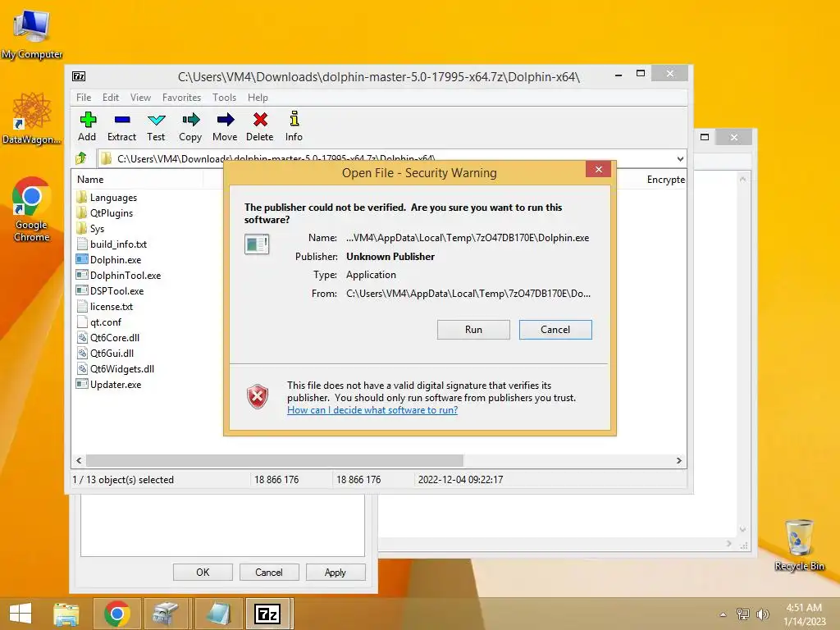Click Apply in the background dialog
Image resolution: width=840 pixels, height=630 pixels.
coord(336,572)
